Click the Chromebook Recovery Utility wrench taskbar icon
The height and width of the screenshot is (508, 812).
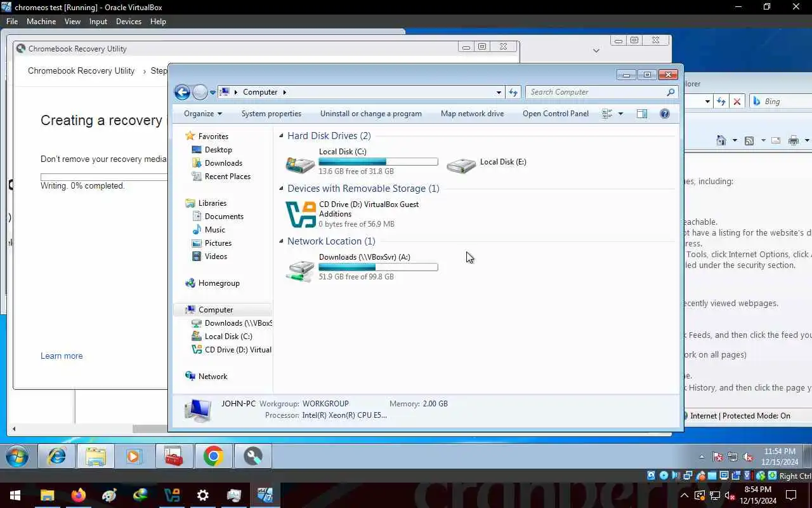[x=253, y=456]
